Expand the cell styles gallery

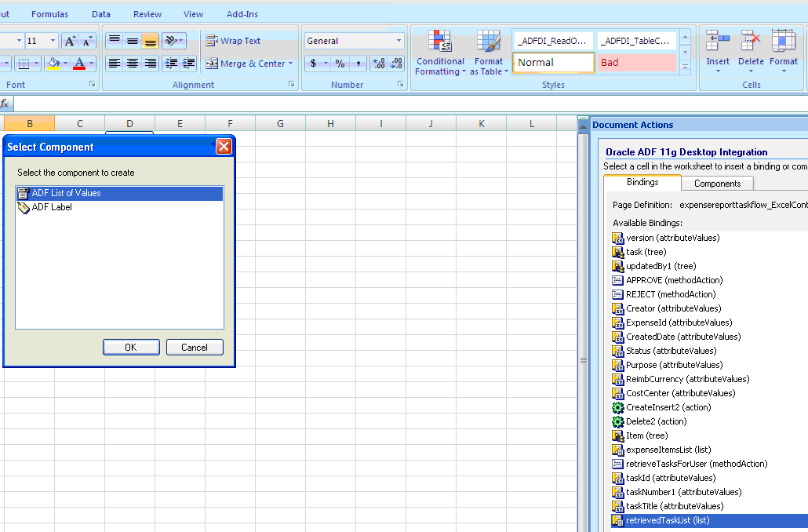tap(686, 67)
